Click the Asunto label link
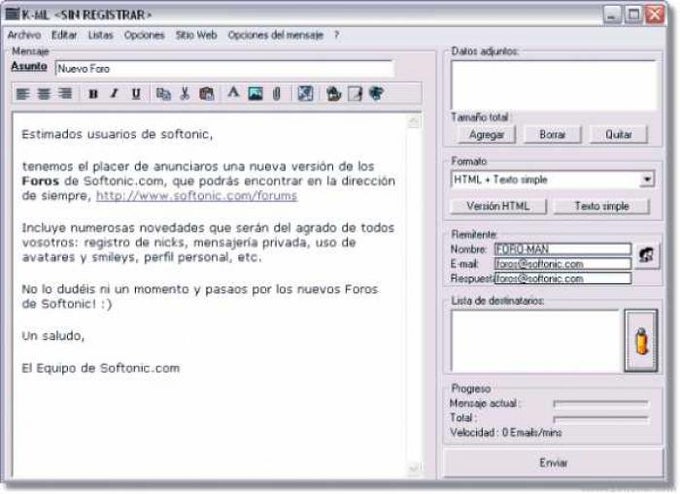The height and width of the screenshot is (494, 680). (x=29, y=66)
